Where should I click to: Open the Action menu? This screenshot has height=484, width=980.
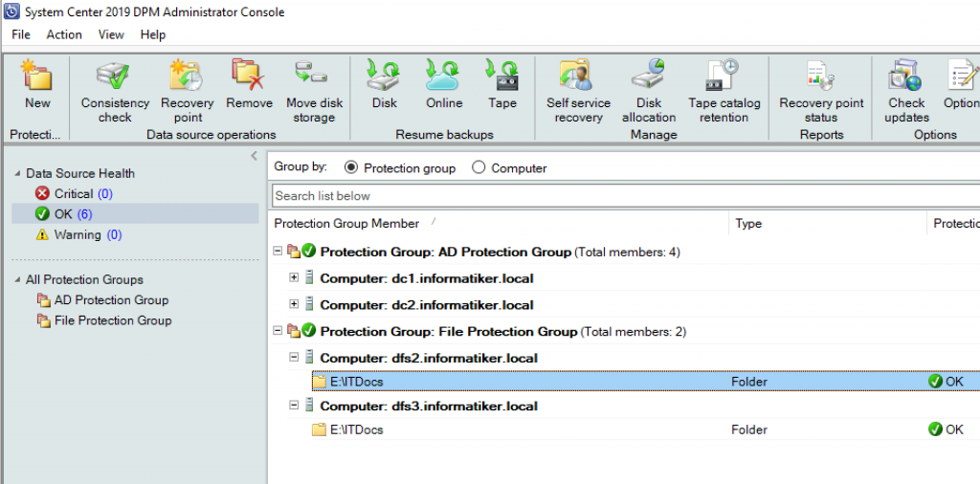click(x=64, y=34)
